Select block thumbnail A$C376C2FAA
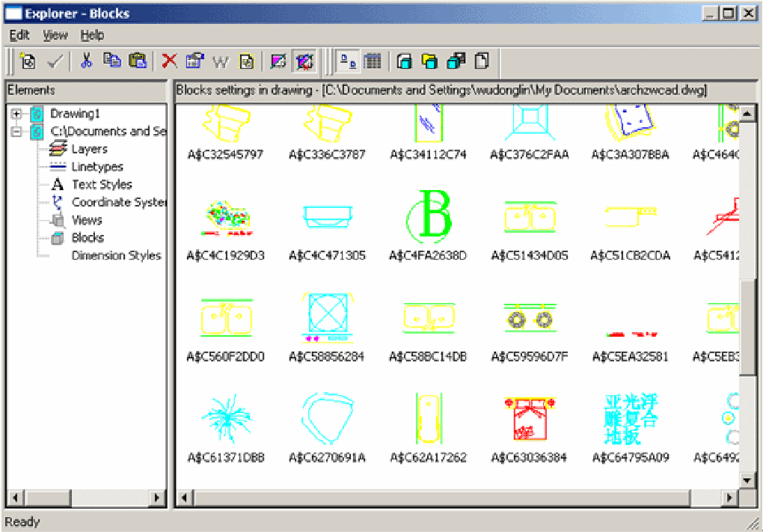The width and height of the screenshot is (763, 532). [530, 123]
